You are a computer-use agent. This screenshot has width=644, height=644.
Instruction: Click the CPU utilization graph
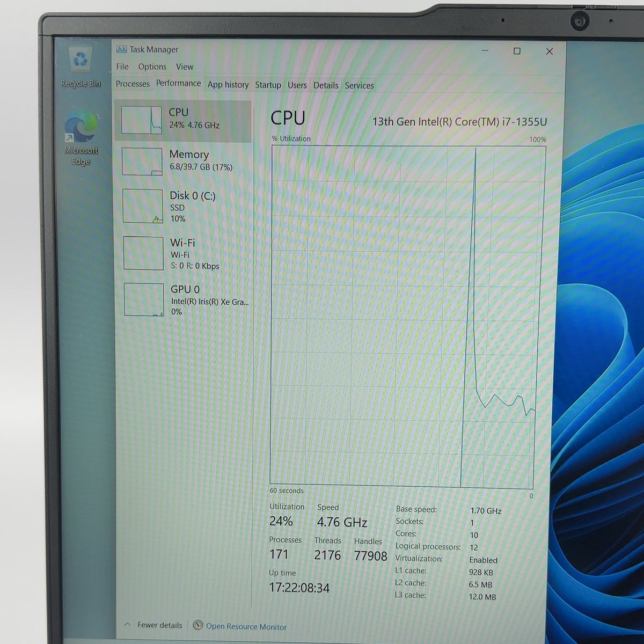coord(407,316)
